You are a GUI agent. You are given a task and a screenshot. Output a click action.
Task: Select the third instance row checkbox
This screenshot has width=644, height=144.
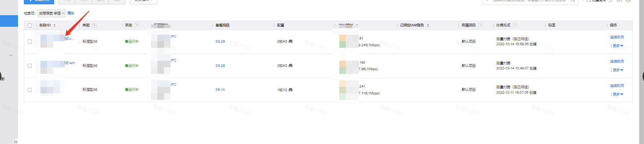point(30,90)
